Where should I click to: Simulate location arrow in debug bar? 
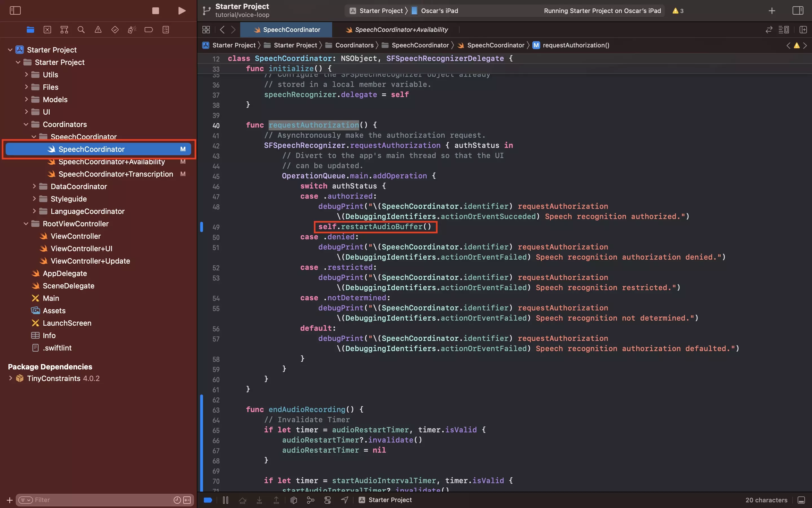(x=345, y=500)
